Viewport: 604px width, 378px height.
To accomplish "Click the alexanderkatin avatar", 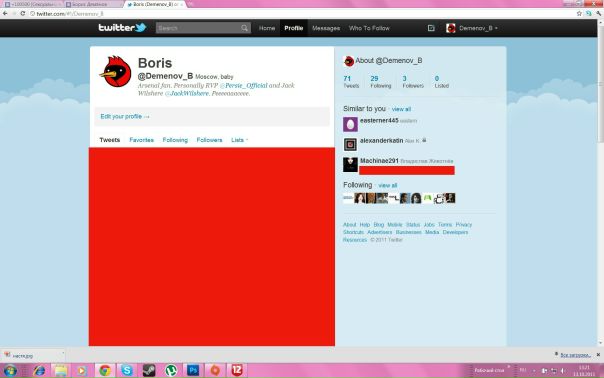I will (x=350, y=144).
